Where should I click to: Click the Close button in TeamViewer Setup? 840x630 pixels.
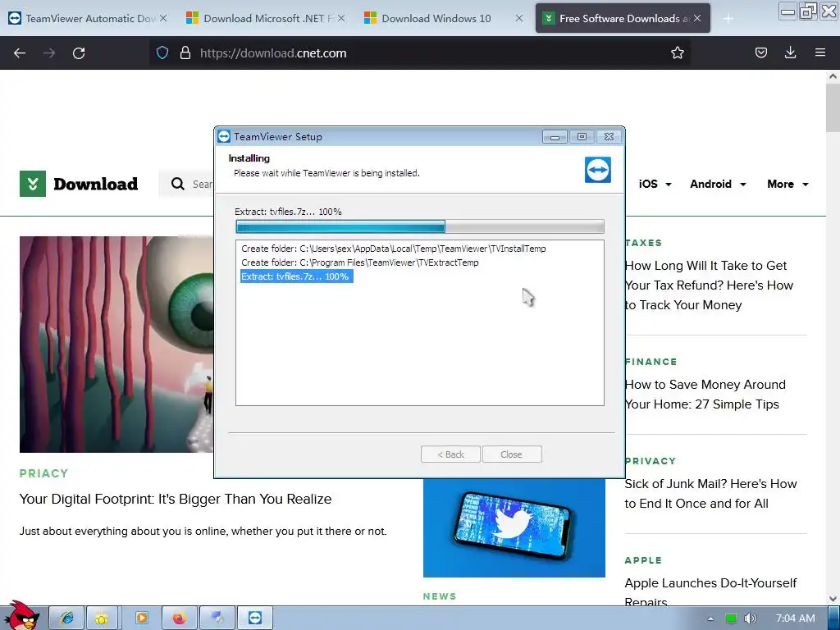(x=512, y=454)
